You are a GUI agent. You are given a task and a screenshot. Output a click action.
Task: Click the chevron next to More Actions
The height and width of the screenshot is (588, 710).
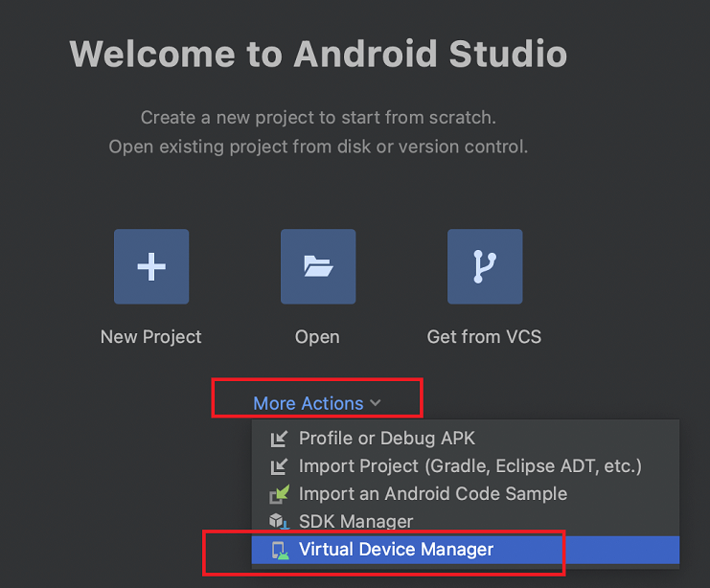click(x=376, y=403)
